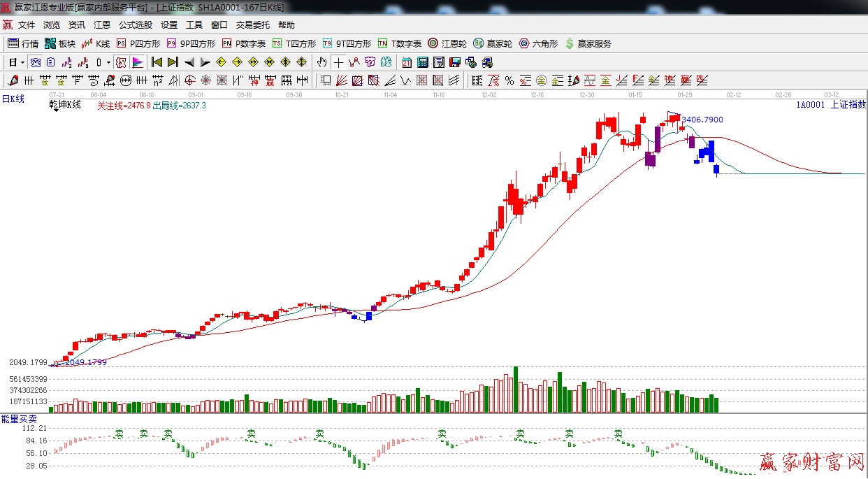Click the 能量买卖 indicator panel label
868x479 pixels.
pos(19,418)
